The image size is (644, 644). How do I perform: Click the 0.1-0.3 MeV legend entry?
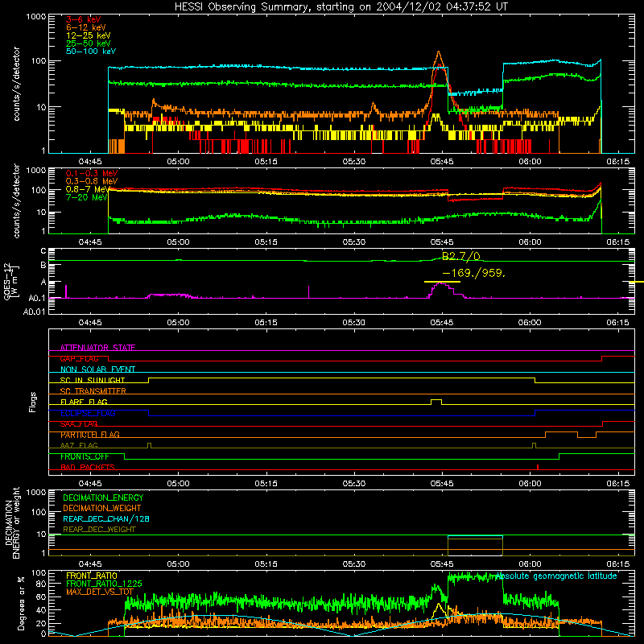click(92, 173)
